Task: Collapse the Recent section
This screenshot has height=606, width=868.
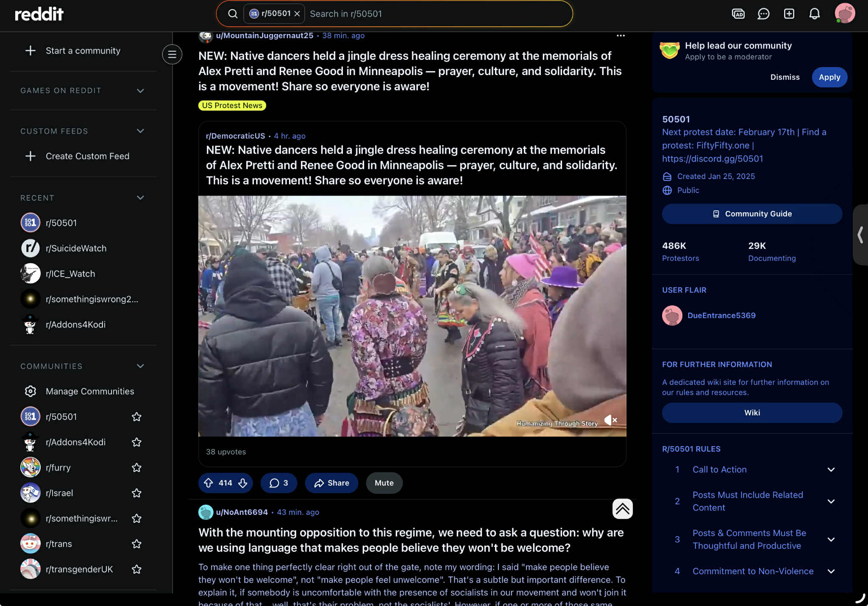Action: [x=140, y=198]
